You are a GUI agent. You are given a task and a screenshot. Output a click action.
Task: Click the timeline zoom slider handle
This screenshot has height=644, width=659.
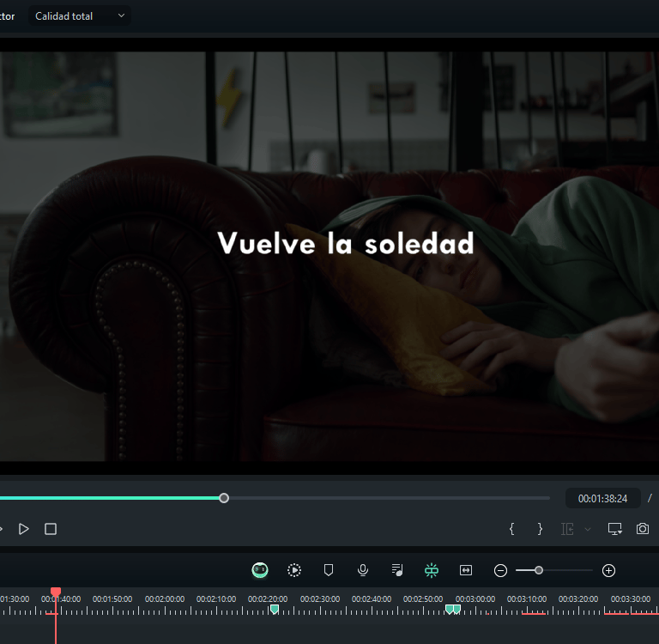539,570
